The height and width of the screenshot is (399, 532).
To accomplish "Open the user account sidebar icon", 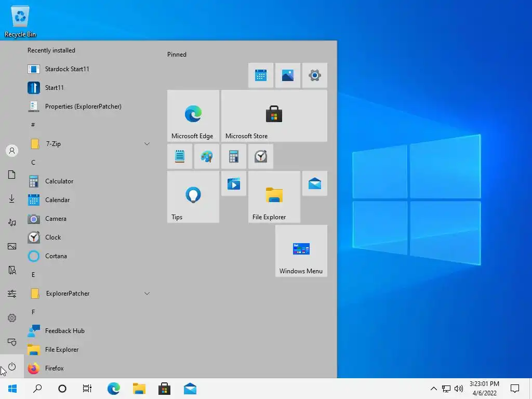I will coord(12,151).
